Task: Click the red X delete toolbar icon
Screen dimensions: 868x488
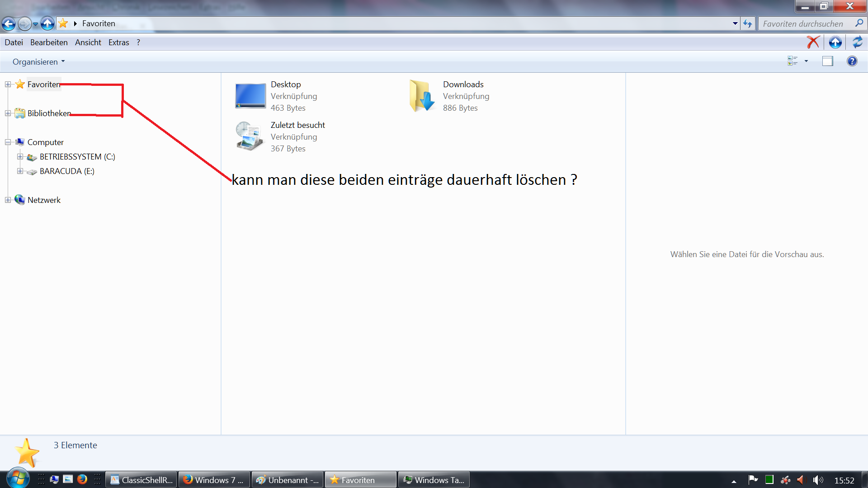Action: [813, 42]
